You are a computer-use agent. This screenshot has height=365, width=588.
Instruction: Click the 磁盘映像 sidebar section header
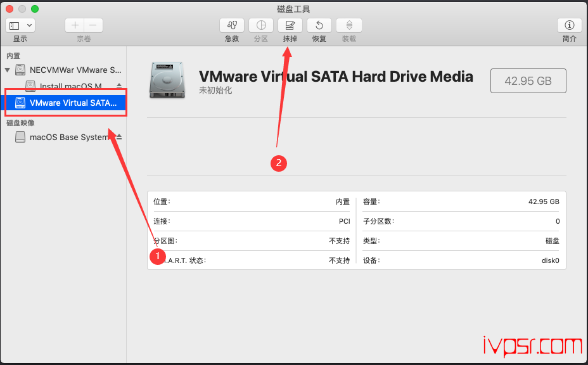20,123
